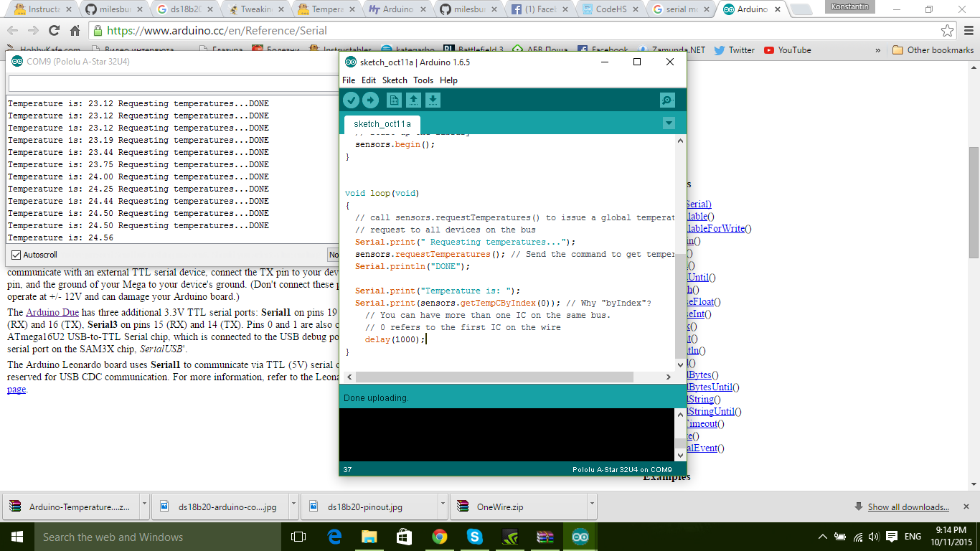Click the webpage vertical scrollbar

tap(974, 203)
